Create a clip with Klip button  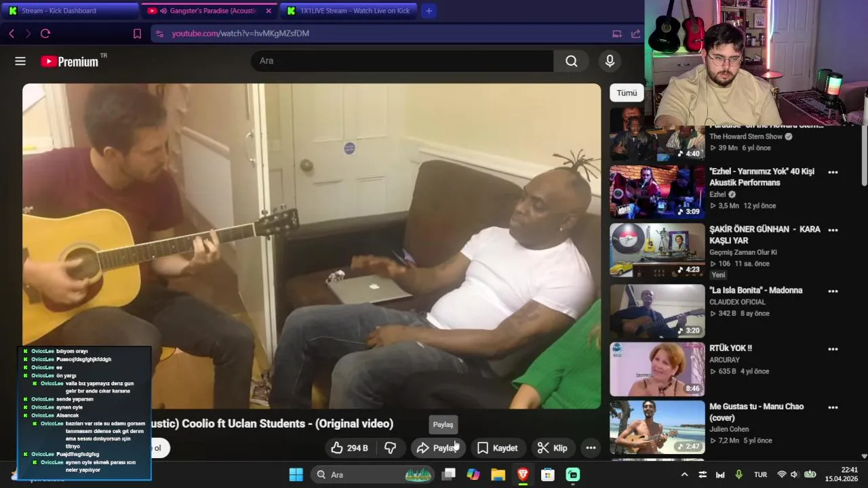552,448
